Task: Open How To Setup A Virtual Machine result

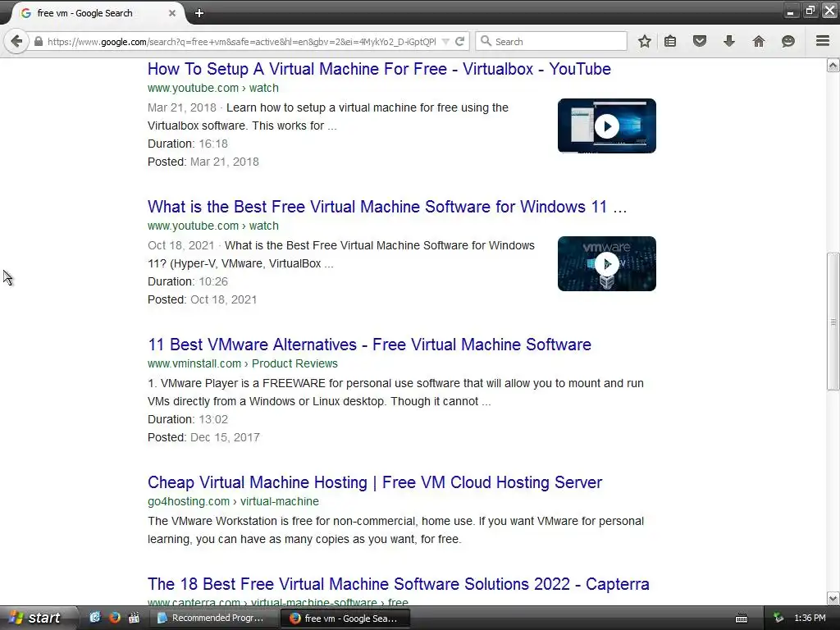Action: pyautogui.click(x=379, y=69)
